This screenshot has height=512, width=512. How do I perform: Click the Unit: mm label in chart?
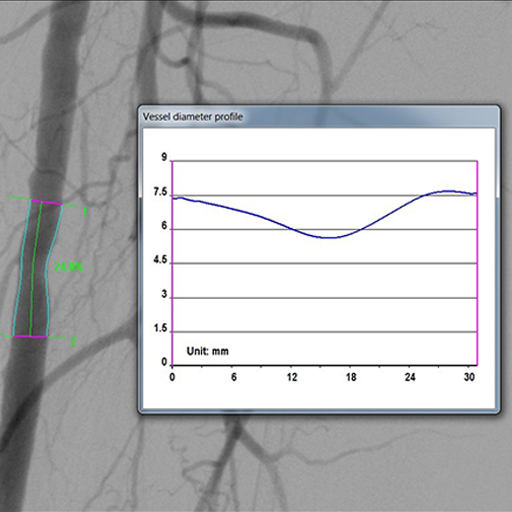click(208, 351)
